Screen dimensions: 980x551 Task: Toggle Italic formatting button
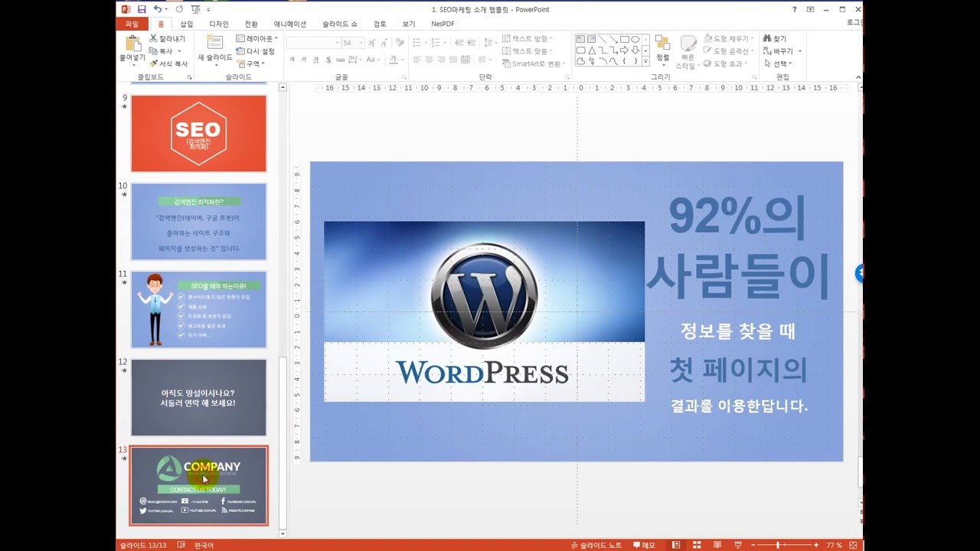304,60
